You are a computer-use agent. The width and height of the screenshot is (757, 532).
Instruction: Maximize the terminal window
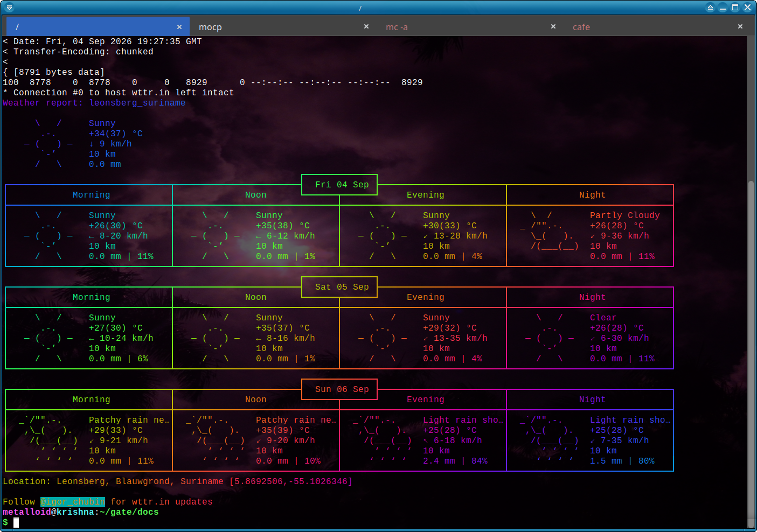[735, 8]
